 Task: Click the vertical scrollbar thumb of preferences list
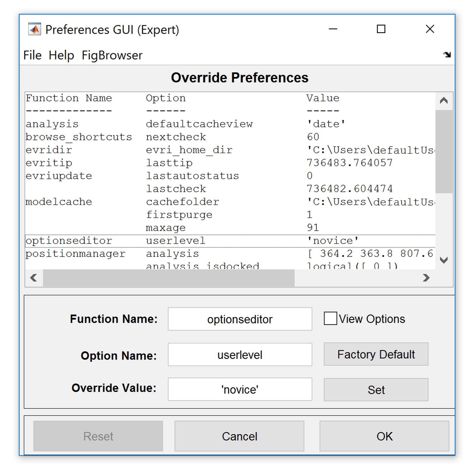click(x=444, y=151)
